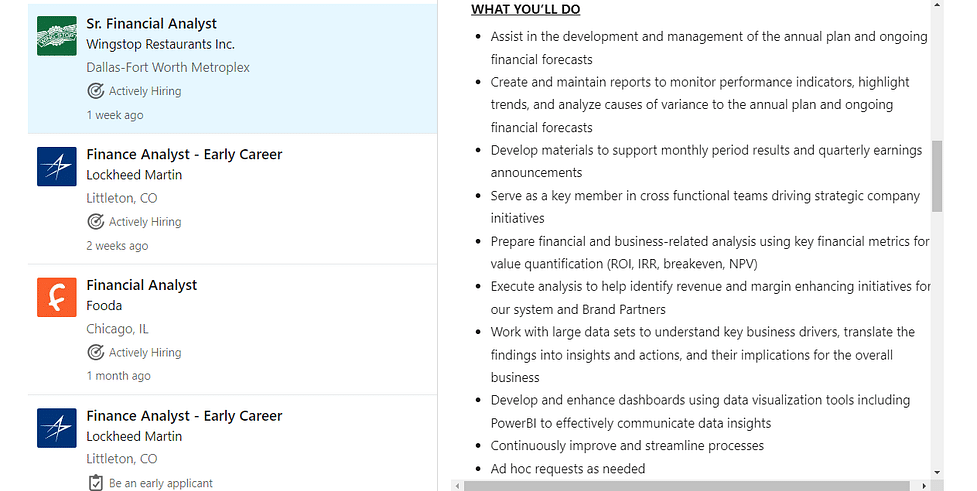This screenshot has width=977, height=491.
Task: Click the horizontal scrollbar left arrow
Action: 458,486
